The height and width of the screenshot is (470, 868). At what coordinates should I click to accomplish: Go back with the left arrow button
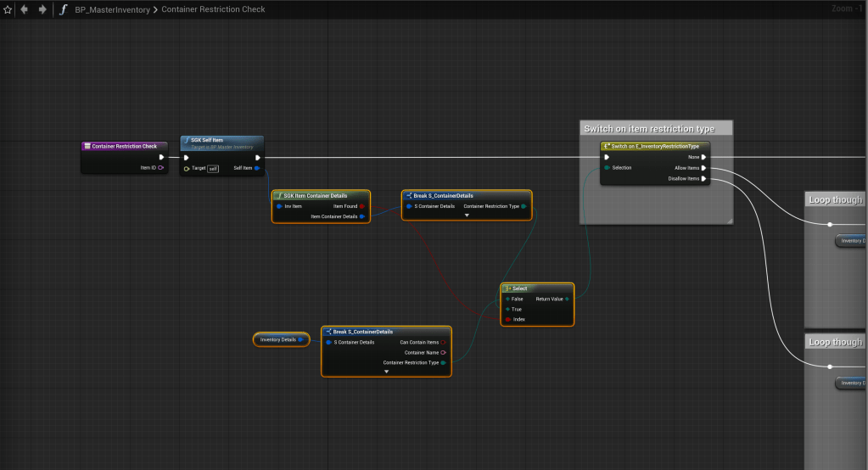[x=24, y=9]
